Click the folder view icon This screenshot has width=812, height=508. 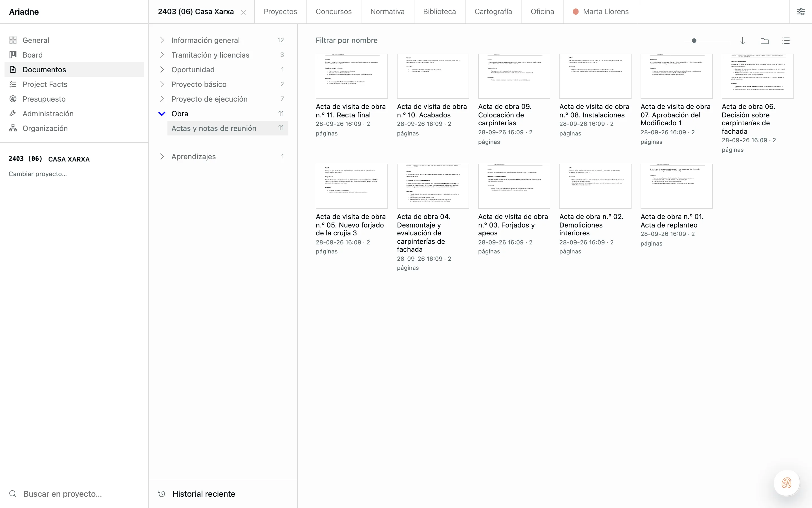[764, 41]
